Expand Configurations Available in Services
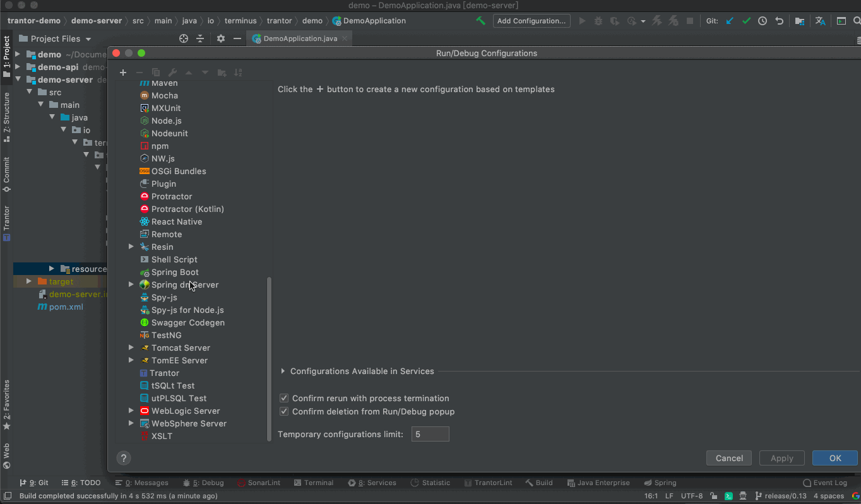Screen dimensions: 861x504 click(283, 371)
